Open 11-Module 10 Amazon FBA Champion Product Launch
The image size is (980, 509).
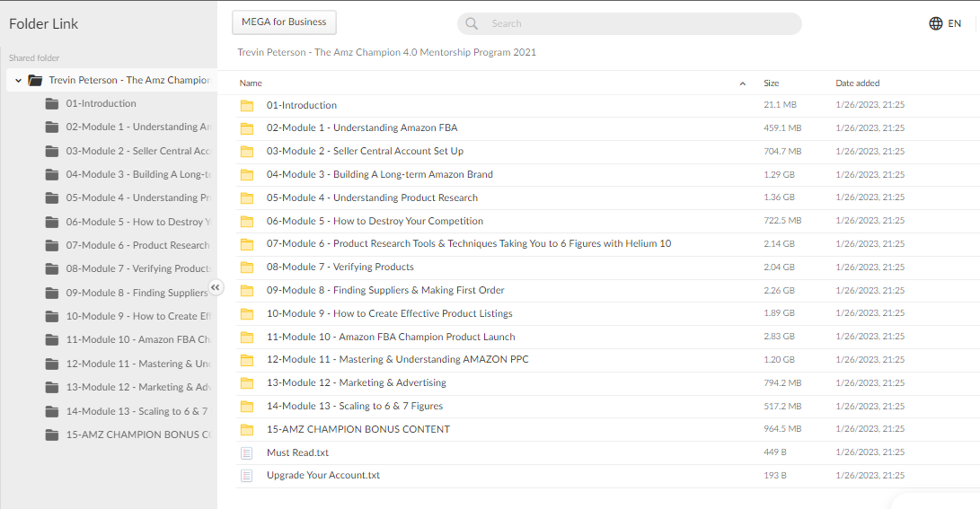coord(391,337)
